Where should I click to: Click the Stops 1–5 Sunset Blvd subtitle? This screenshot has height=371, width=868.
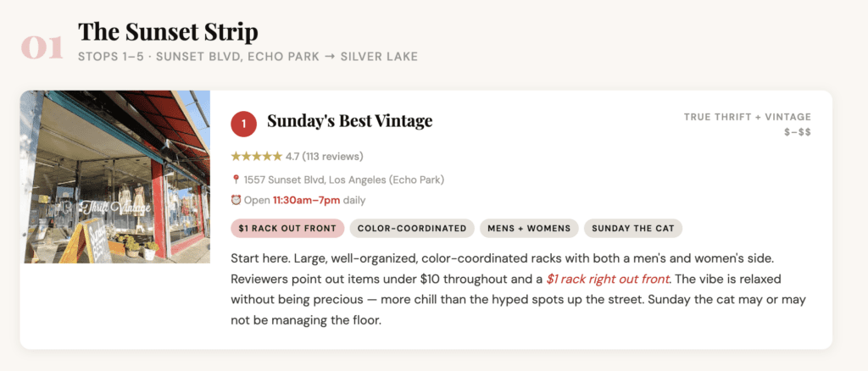[x=248, y=57]
